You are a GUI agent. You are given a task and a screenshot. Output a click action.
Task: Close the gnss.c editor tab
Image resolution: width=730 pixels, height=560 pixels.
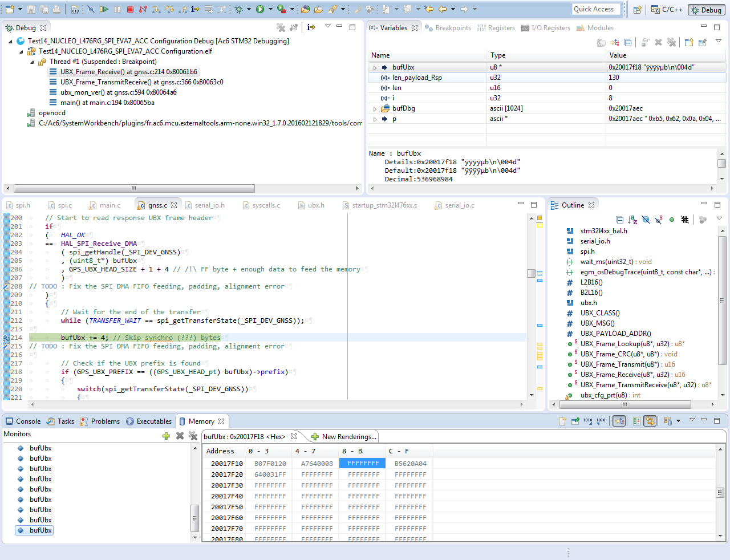pyautogui.click(x=174, y=205)
